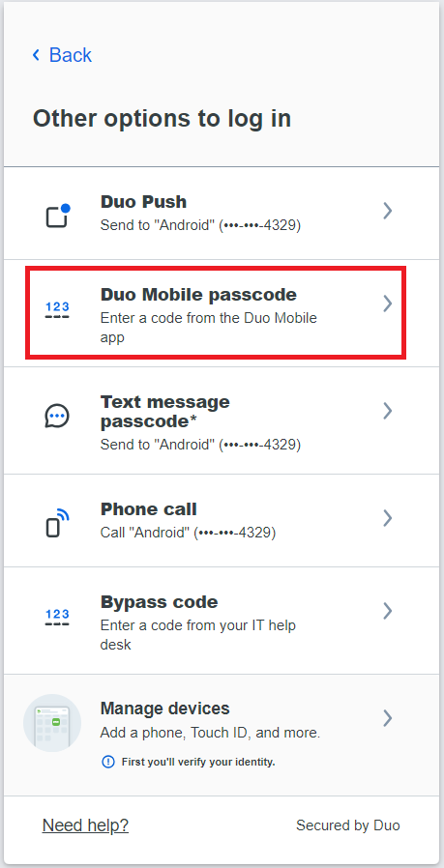Select the Duo Push option title
The height and width of the screenshot is (868, 444).
coord(143,202)
